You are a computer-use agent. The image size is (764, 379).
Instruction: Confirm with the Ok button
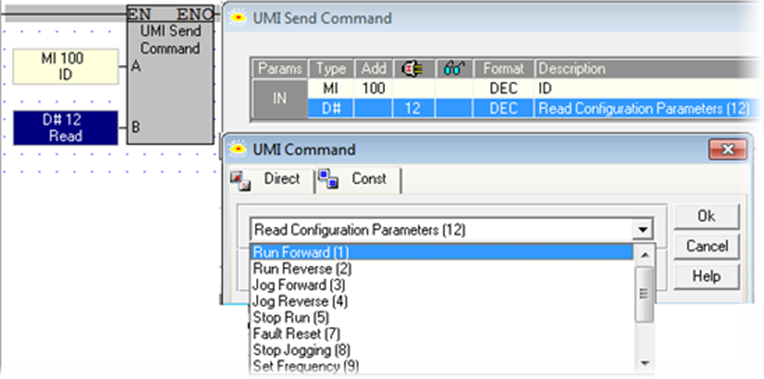pyautogui.click(x=706, y=216)
